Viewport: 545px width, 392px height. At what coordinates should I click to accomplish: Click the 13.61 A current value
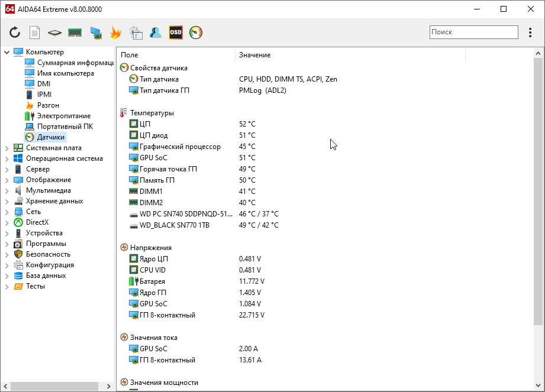(x=250, y=360)
